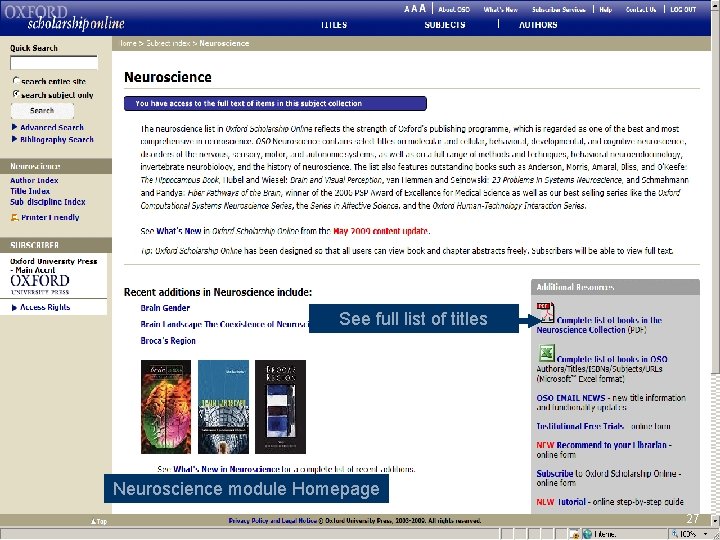
Task: Click the arrow beside Bibliography Search
Action: click(14, 139)
